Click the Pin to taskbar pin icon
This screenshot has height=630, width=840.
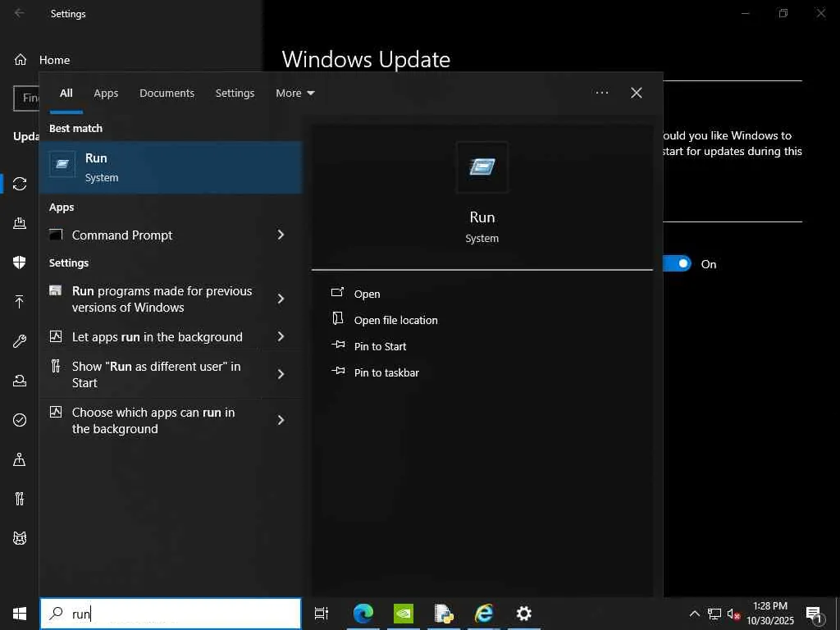pos(338,370)
